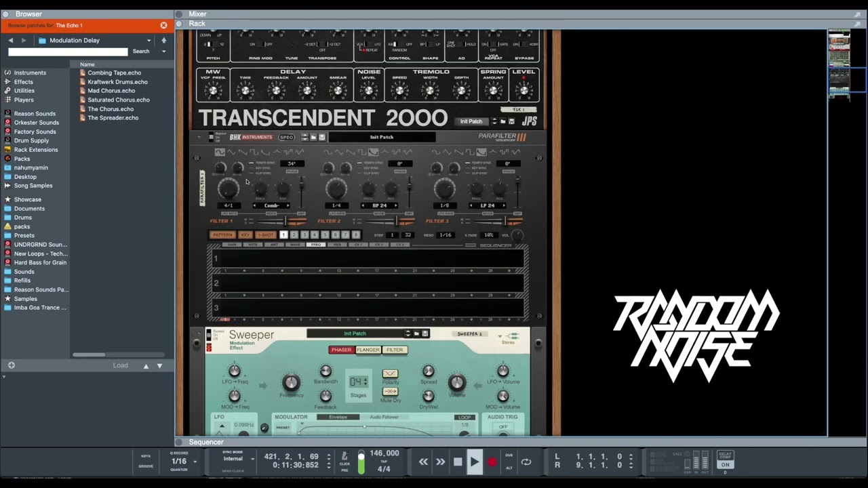
Task: Switch sequencer lane to the RES tab
Action: pos(338,245)
